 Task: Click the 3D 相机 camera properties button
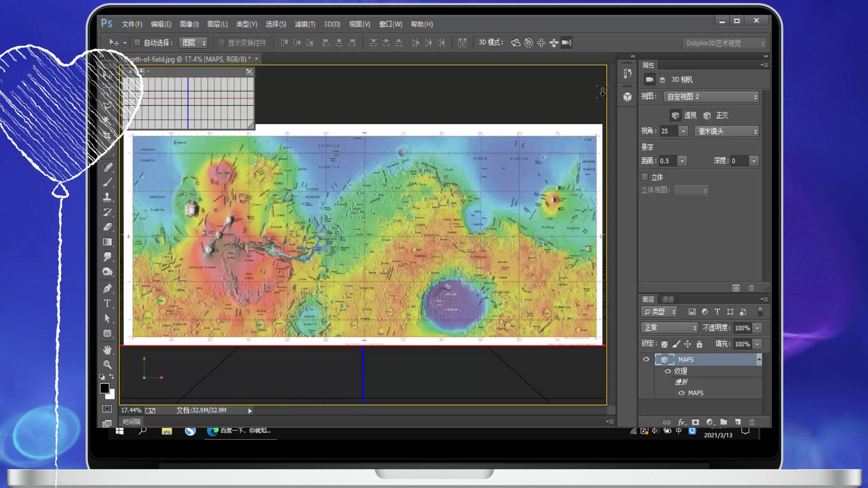pyautogui.click(x=650, y=80)
